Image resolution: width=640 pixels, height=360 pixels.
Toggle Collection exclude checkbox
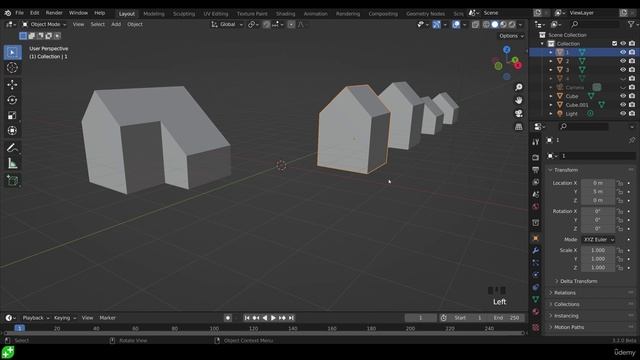tap(614, 43)
